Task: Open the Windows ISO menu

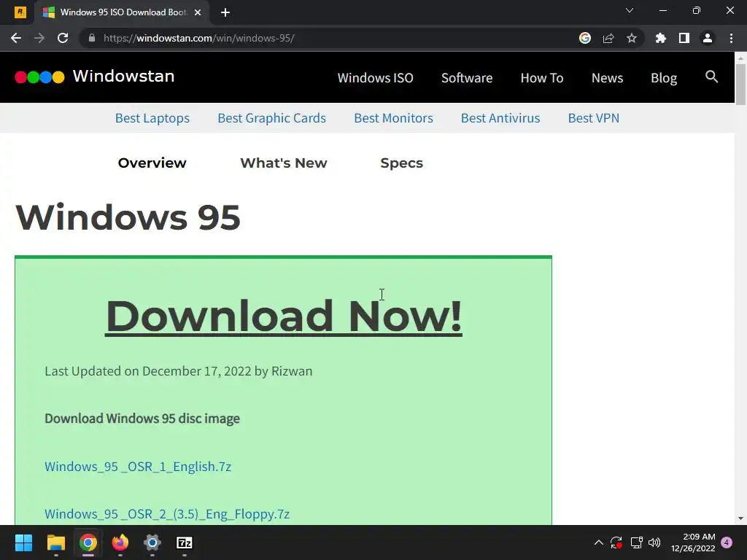Action: 376,77
